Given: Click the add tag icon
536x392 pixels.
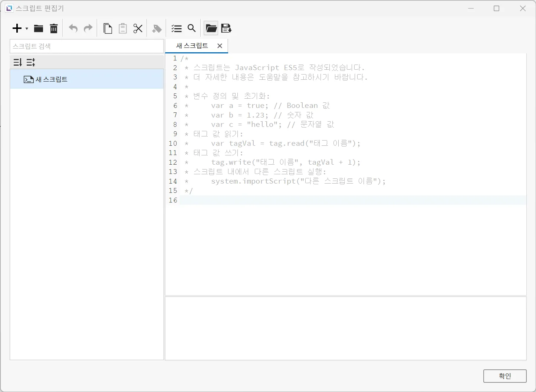Looking at the screenshot, I should [157, 29].
